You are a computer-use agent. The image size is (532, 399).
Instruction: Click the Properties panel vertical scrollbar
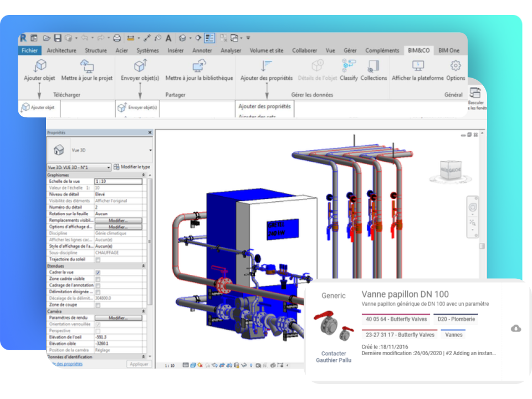[149, 241]
